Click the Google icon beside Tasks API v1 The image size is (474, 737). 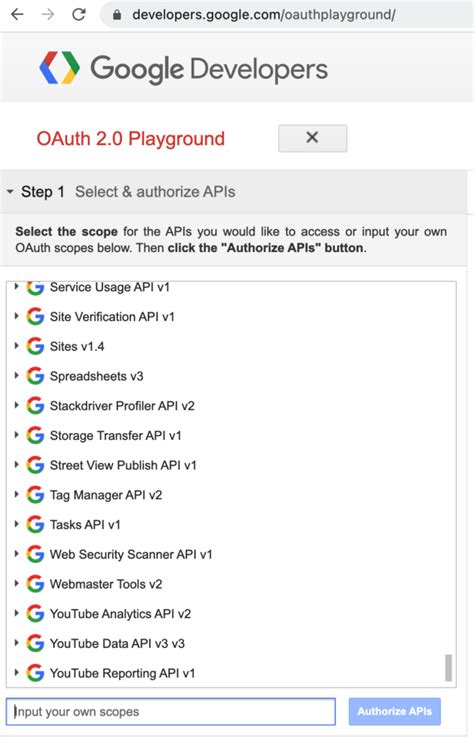[35, 525]
